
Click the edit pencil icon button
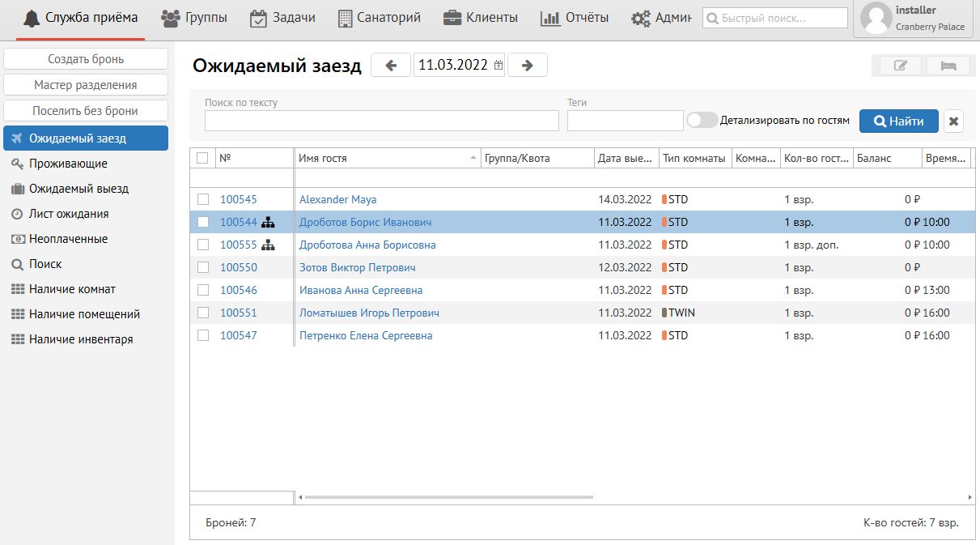[900, 66]
